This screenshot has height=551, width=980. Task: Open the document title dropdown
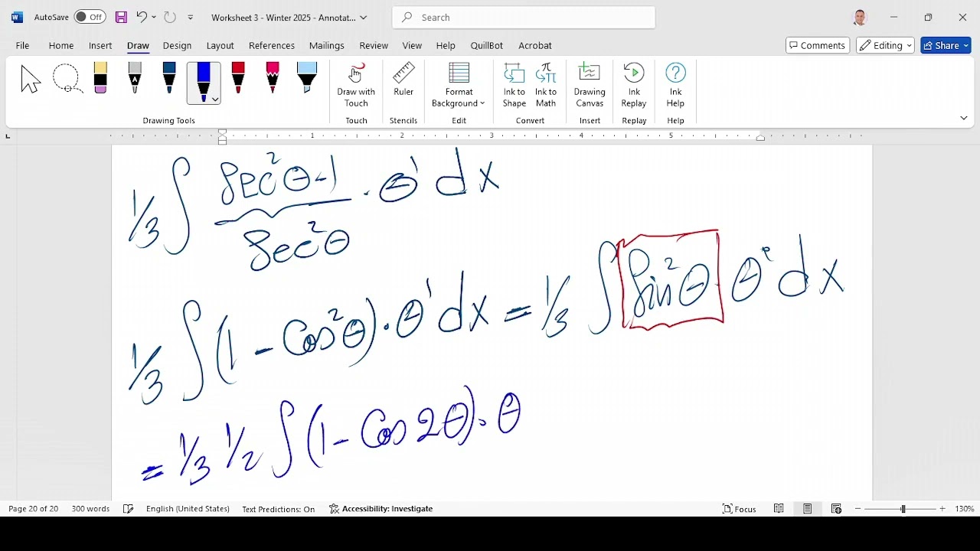tap(364, 18)
